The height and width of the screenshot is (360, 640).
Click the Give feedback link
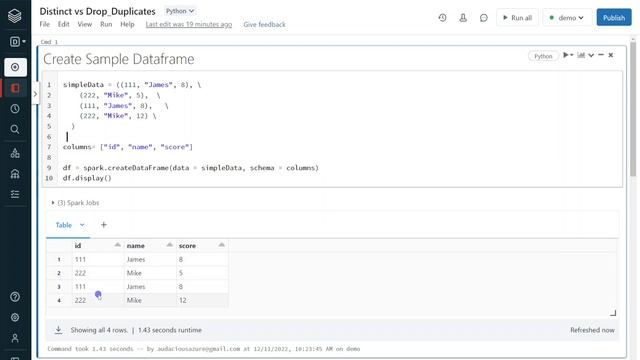264,24
